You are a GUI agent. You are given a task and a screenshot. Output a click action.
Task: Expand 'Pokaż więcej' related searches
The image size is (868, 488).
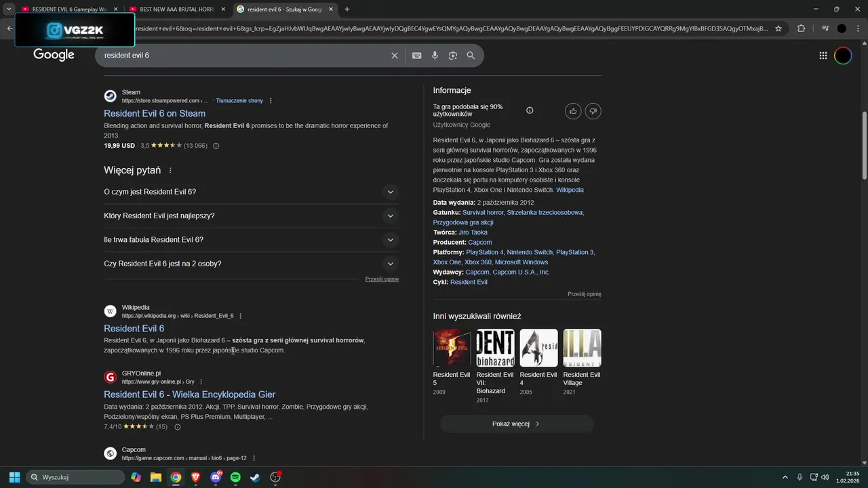tap(517, 424)
